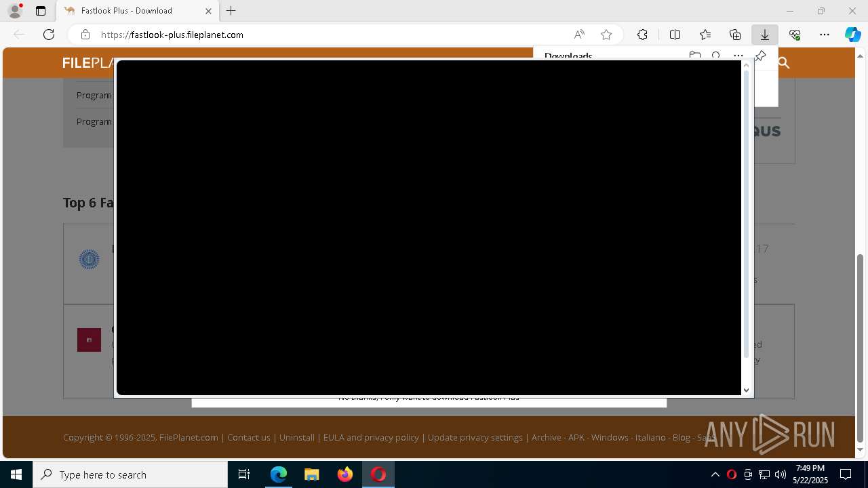Open the tab actions menu
868x488 pixels.
41,11
